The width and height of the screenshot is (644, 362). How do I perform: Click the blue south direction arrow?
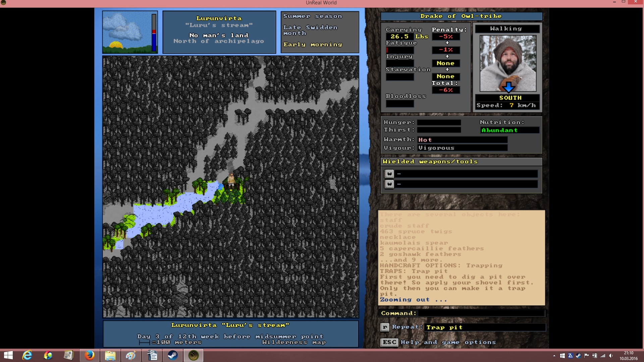(508, 87)
